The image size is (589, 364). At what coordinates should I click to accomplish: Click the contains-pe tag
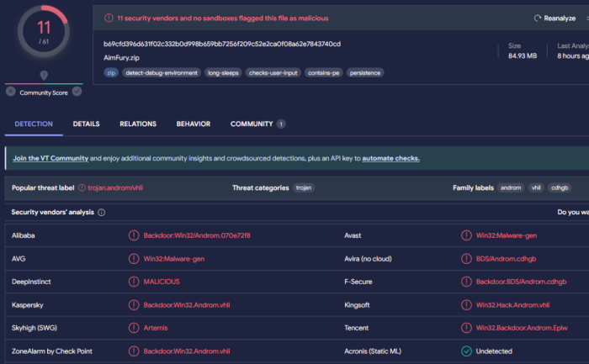point(323,73)
